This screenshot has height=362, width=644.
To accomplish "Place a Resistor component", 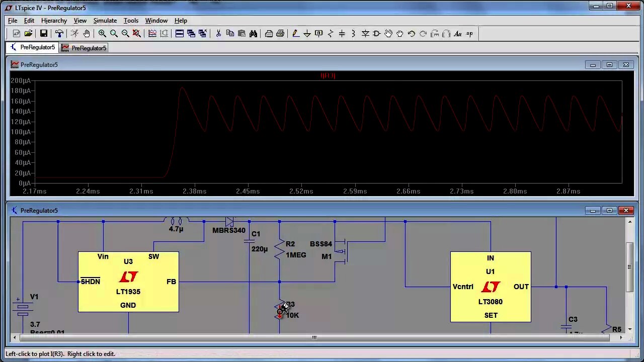I will [x=330, y=34].
